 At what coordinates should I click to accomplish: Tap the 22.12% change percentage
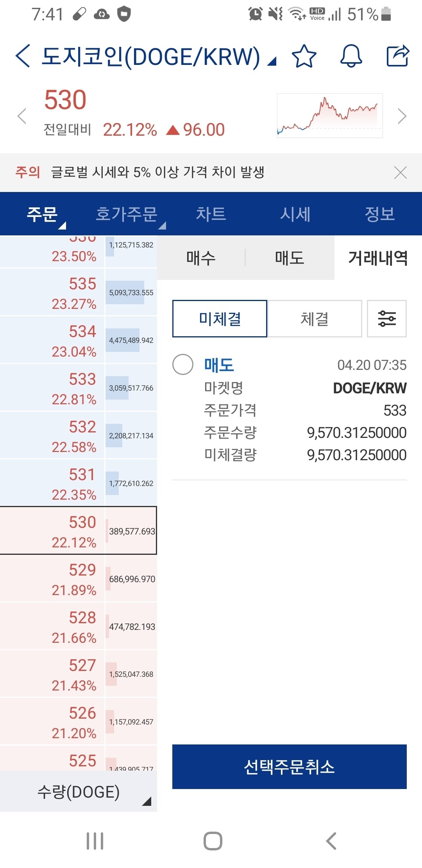coord(130,130)
